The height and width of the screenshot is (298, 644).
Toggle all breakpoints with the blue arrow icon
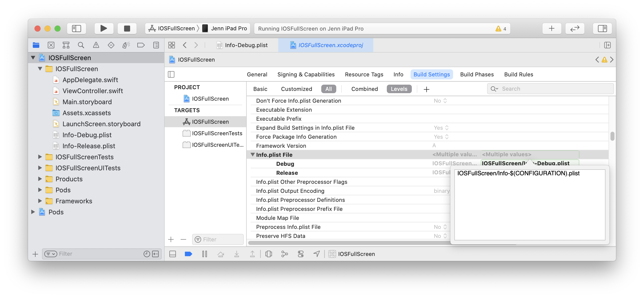click(188, 254)
